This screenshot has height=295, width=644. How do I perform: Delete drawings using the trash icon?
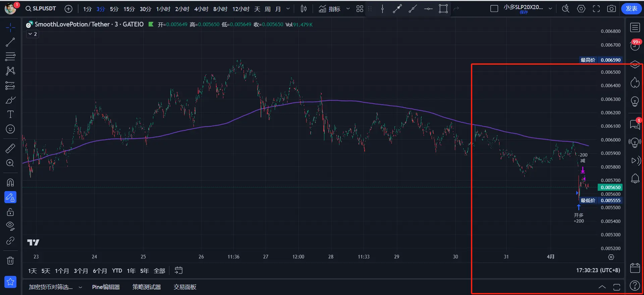[x=10, y=260]
